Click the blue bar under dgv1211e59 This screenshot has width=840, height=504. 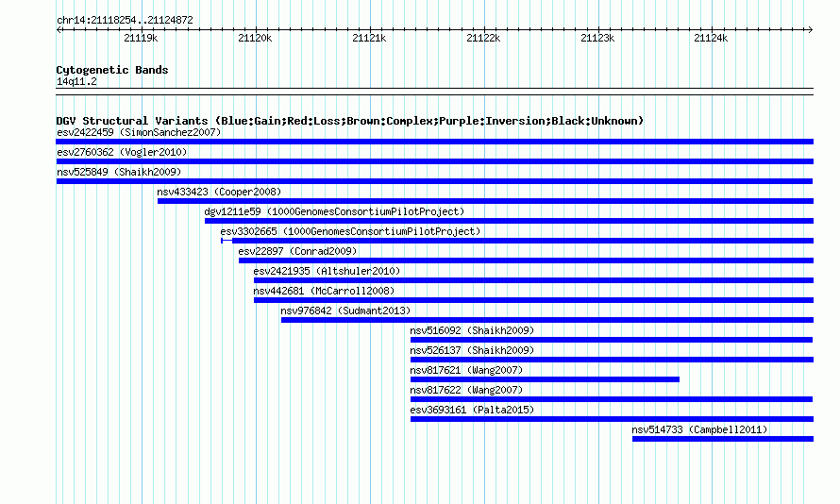point(509,221)
